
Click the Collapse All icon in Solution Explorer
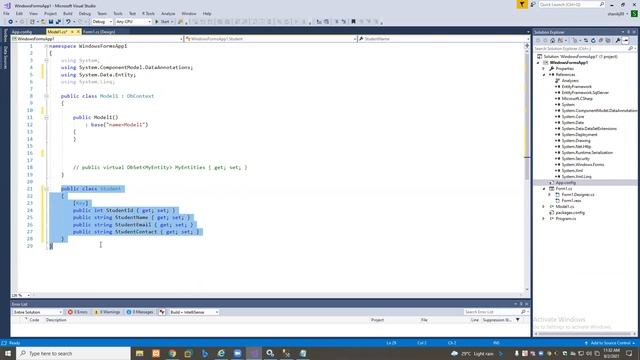click(x=601, y=40)
